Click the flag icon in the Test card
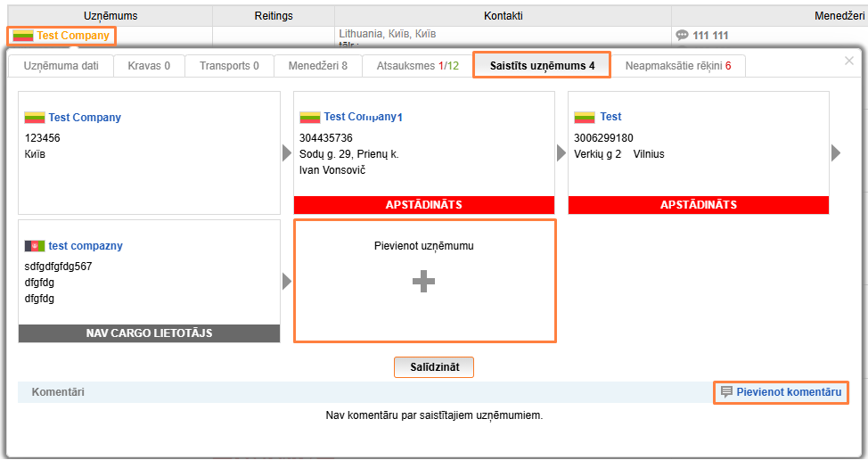868x460 pixels. pyautogui.click(x=585, y=117)
